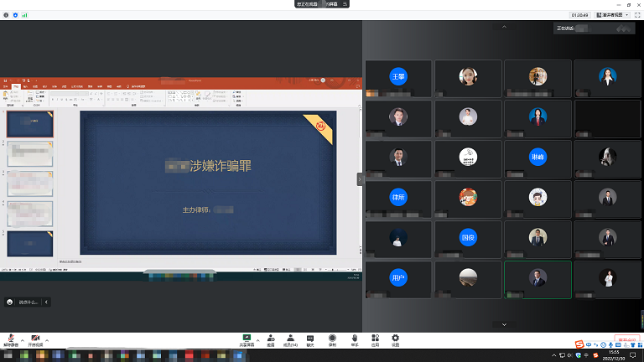
Task: Open the 共享屏幕 share screen option
Action: [247, 338]
